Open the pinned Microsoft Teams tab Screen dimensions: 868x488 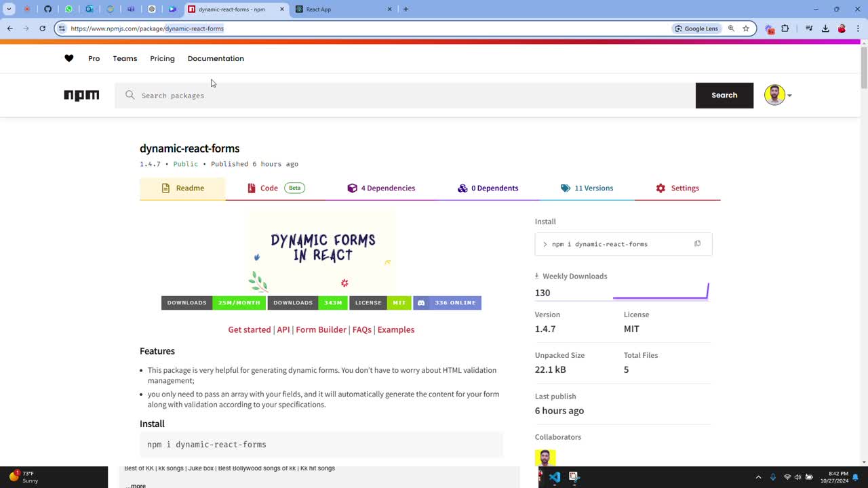pyautogui.click(x=131, y=9)
